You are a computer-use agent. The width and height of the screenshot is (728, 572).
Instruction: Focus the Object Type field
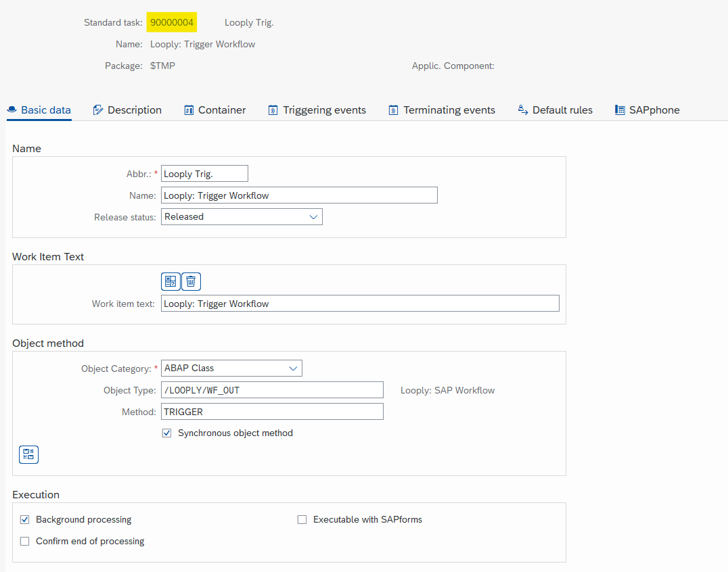pyautogui.click(x=272, y=390)
